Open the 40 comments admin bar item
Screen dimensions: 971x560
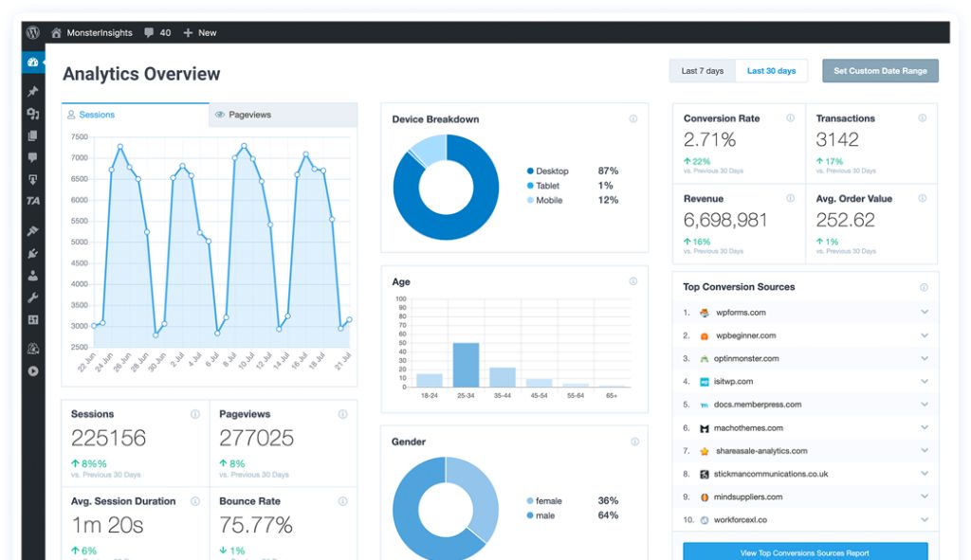pos(157,32)
